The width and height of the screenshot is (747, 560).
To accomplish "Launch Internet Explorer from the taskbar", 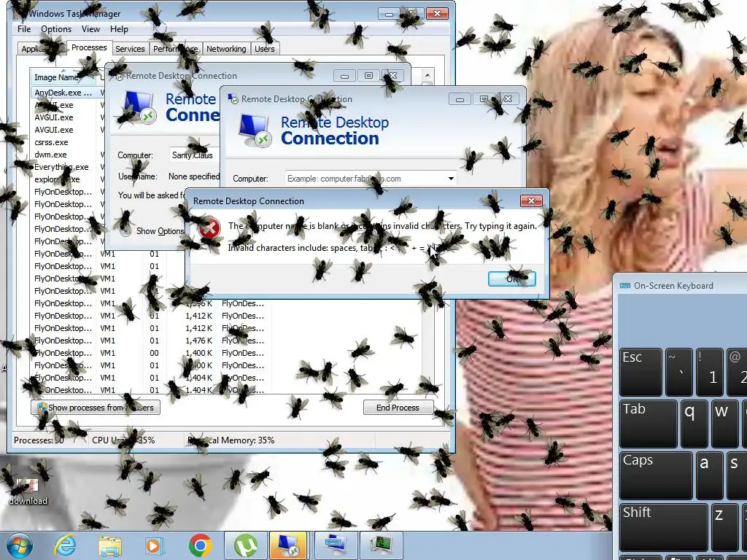I will coord(65,545).
